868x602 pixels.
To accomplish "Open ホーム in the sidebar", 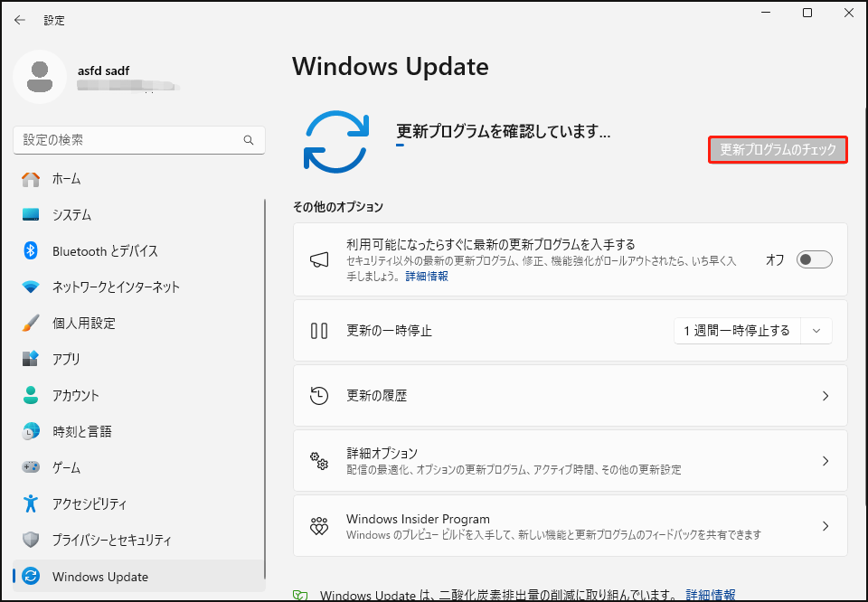I will [x=138, y=179].
